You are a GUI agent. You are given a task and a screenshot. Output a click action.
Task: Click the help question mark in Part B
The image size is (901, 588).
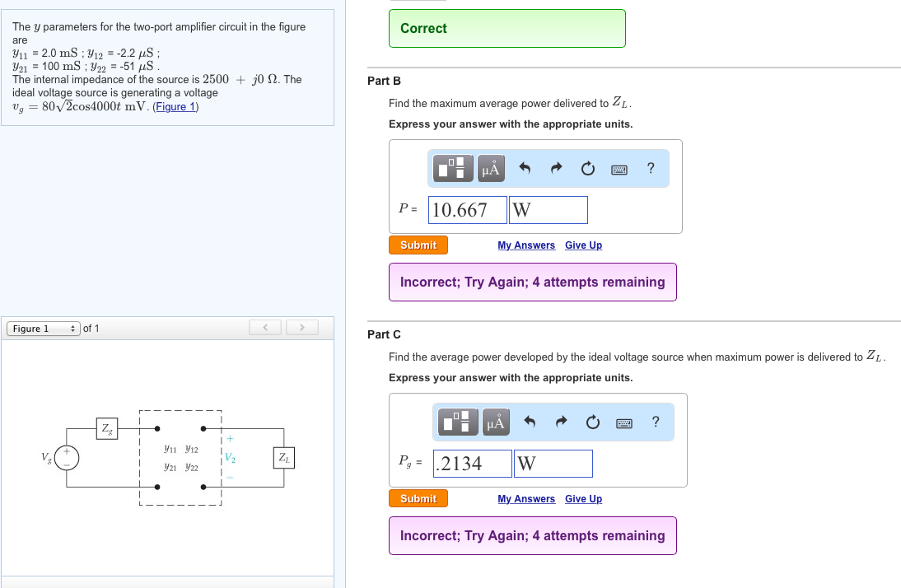[x=651, y=169]
